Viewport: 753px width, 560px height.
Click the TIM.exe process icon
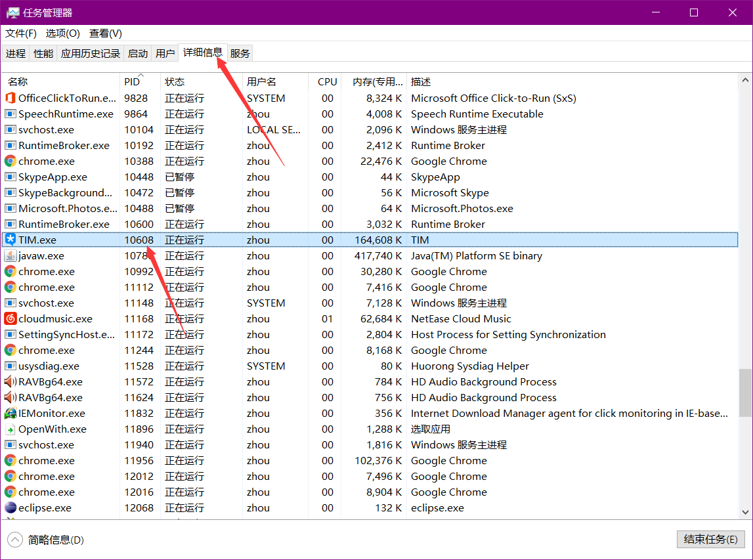click(11, 240)
